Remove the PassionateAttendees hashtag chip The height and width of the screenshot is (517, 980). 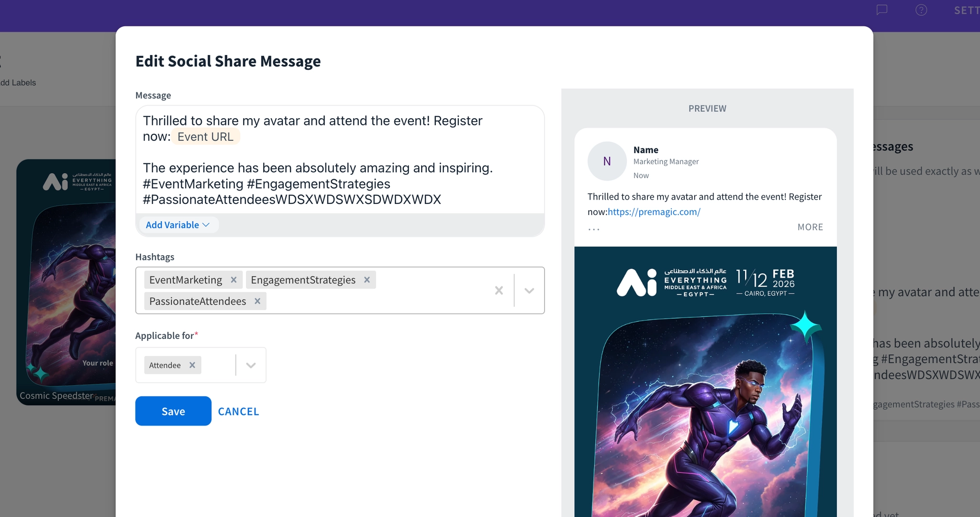[257, 301]
